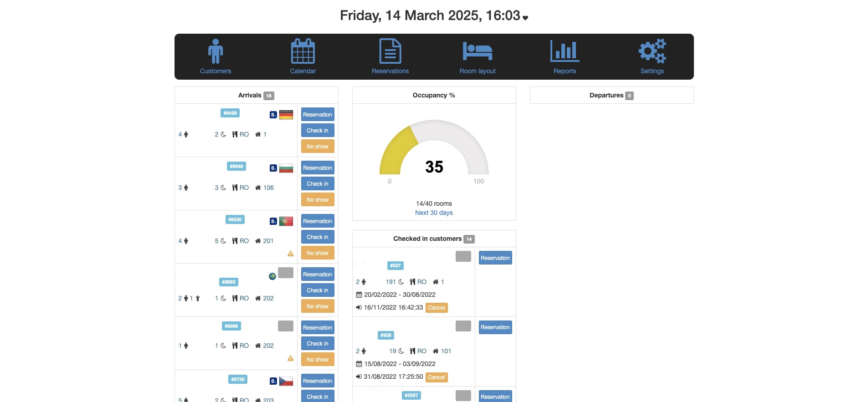Cancel check-in of customer #939
The image size is (868, 402).
click(437, 377)
